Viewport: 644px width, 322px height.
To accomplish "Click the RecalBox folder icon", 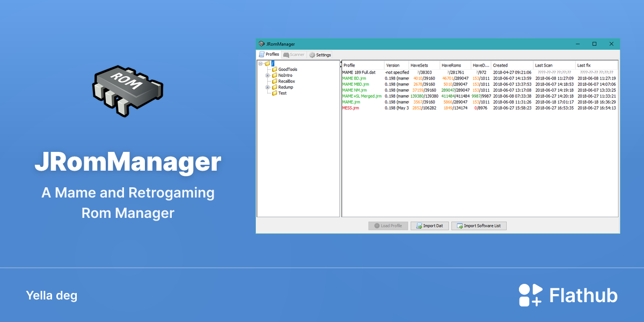I will [274, 81].
